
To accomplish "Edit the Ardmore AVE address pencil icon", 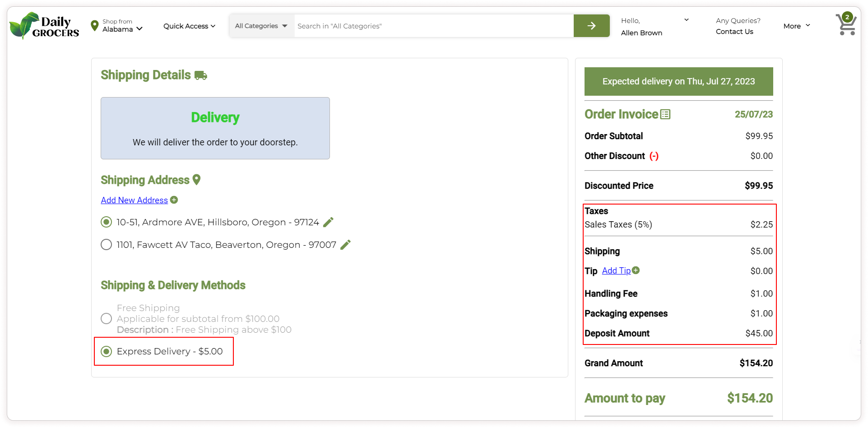I will point(329,222).
